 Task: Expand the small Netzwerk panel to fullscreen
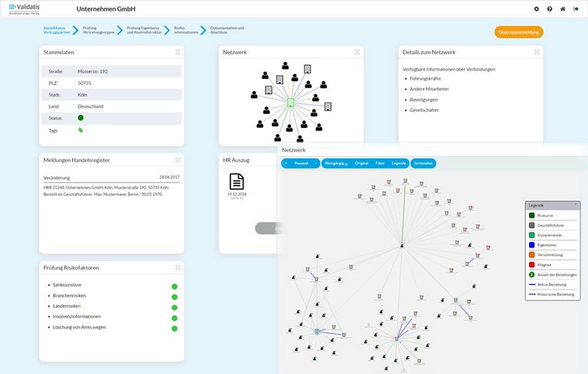[358, 52]
